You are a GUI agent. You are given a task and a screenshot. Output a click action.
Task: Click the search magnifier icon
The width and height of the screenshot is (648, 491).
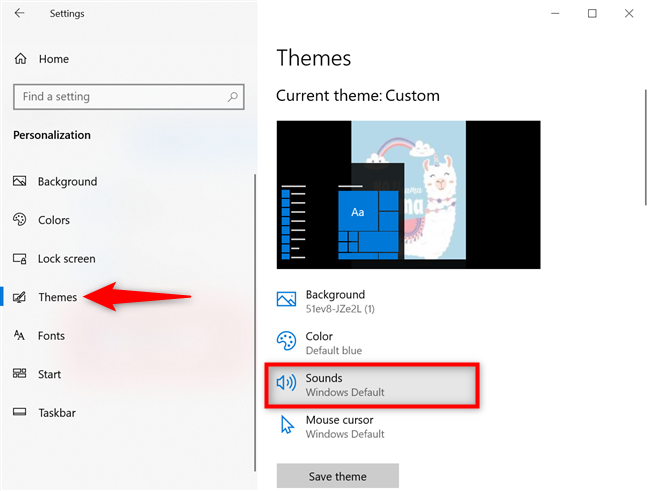[233, 97]
